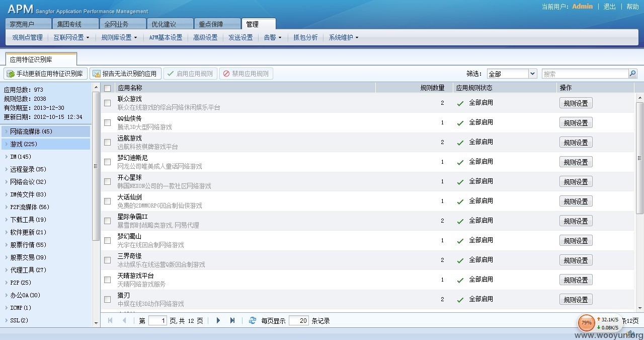This screenshot has width=644, height=340.
Task: Open 观测点管理 menu item
Action: [28, 37]
